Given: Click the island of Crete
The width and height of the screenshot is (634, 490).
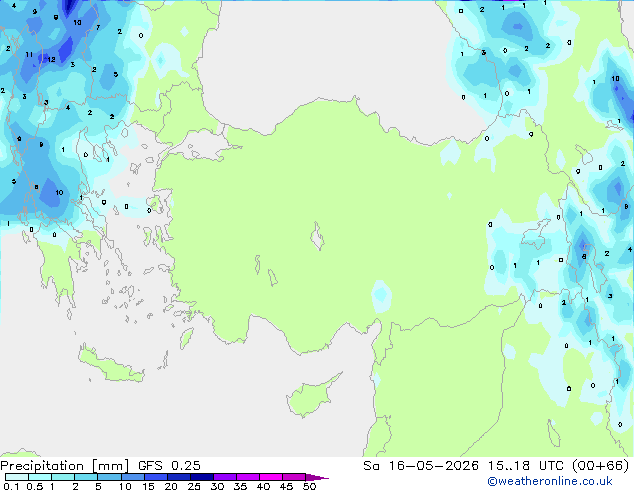Looking at the screenshot, I should click(x=111, y=366).
